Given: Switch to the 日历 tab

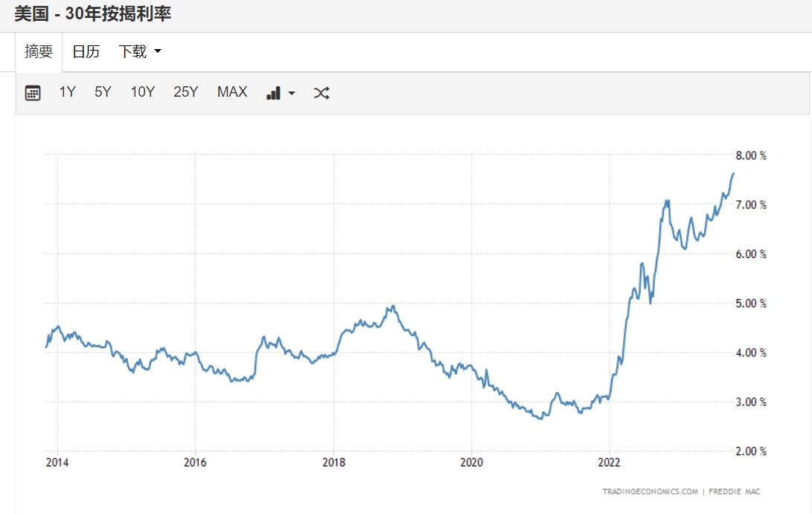Looking at the screenshot, I should (86, 51).
